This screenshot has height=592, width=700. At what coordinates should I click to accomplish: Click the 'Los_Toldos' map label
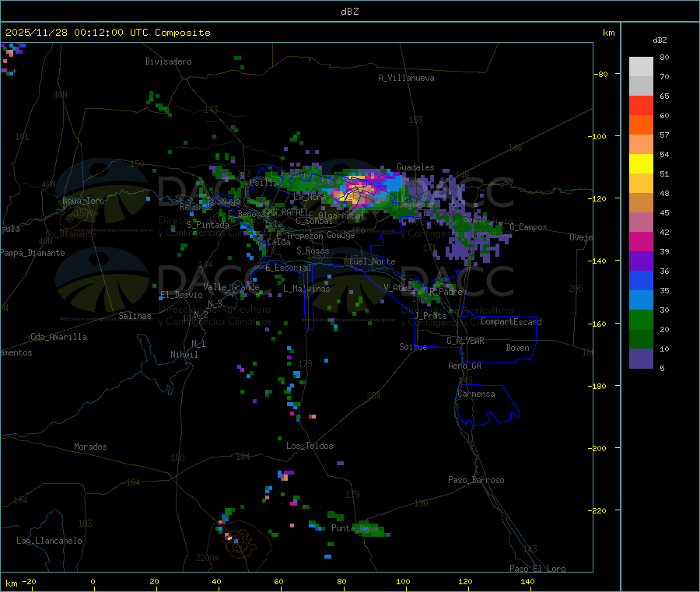pos(310,446)
